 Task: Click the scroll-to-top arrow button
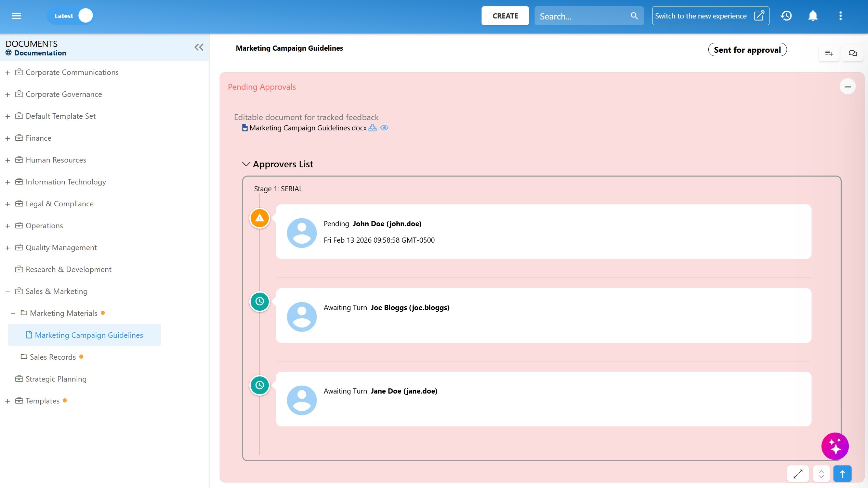pos(842,474)
